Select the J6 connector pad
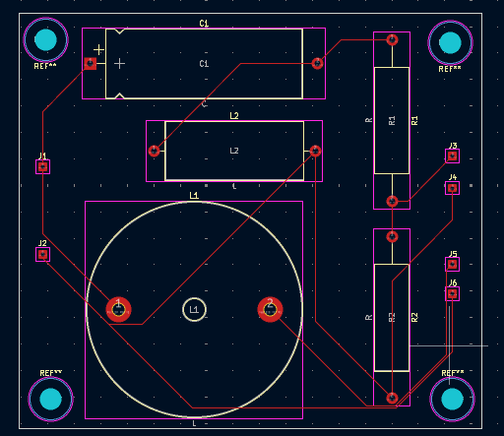This screenshot has width=504, height=436. point(452,293)
